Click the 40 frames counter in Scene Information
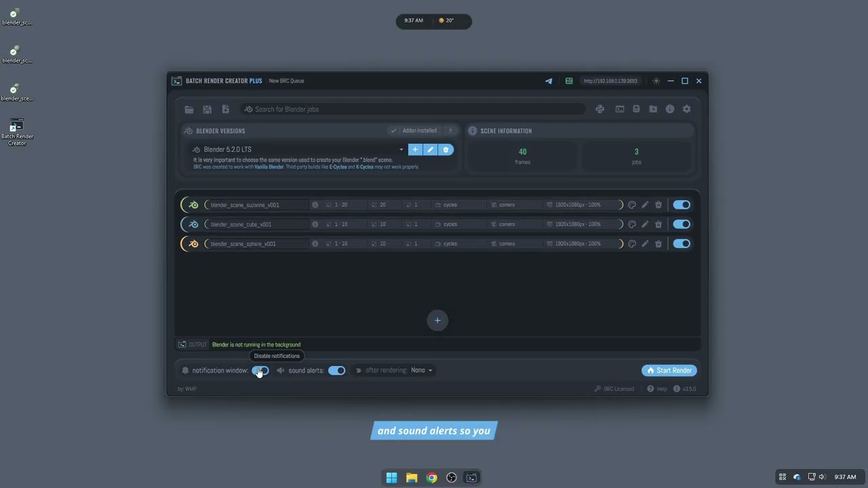This screenshot has width=868, height=488. point(522,156)
